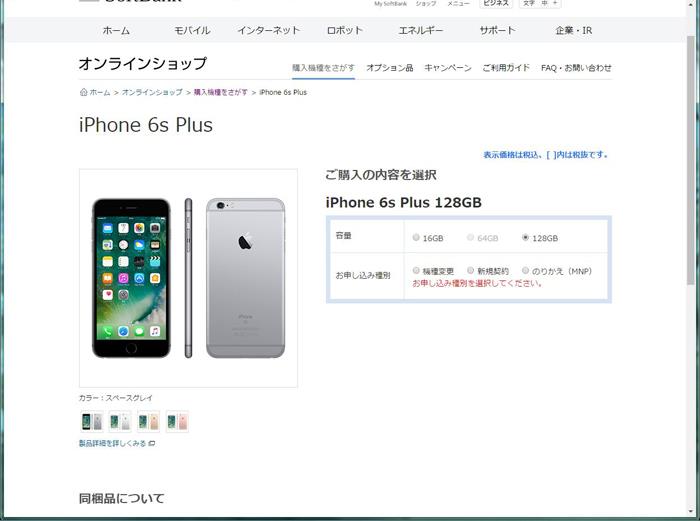
Task: Select the Rose Gold color thumbnail
Action: pyautogui.click(x=177, y=421)
